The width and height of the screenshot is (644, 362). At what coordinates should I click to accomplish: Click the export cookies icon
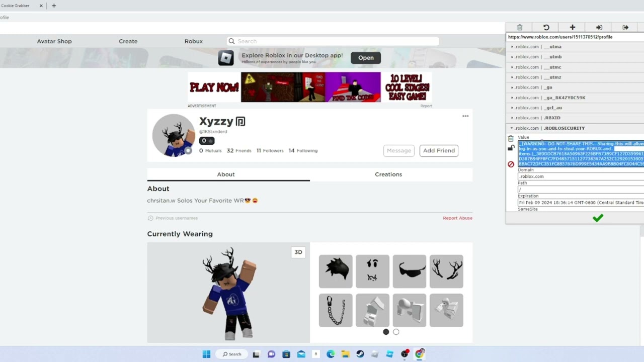625,28
